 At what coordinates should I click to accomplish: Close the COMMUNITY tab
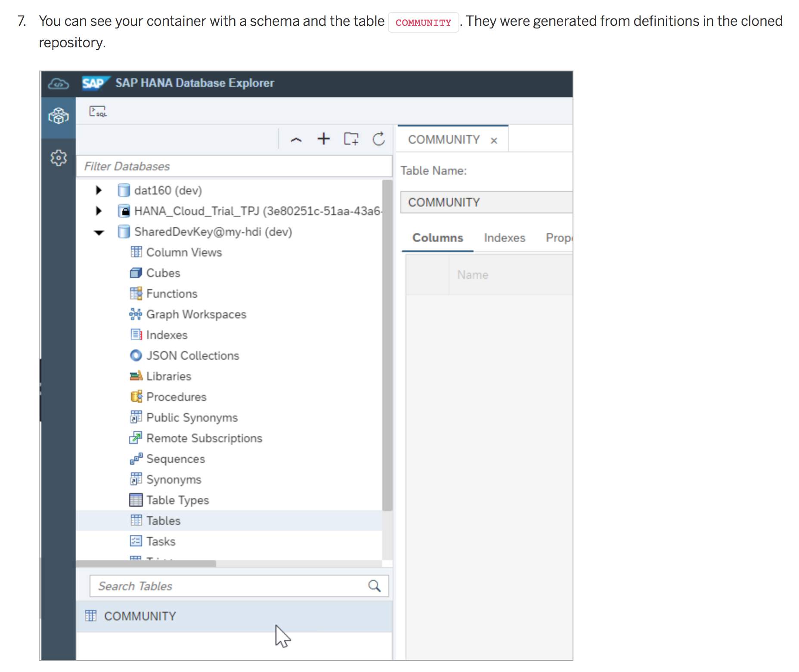(x=493, y=139)
